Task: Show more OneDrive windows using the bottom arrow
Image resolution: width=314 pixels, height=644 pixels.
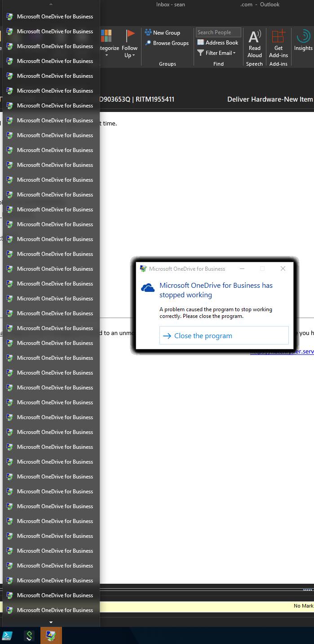Action: pos(51,622)
